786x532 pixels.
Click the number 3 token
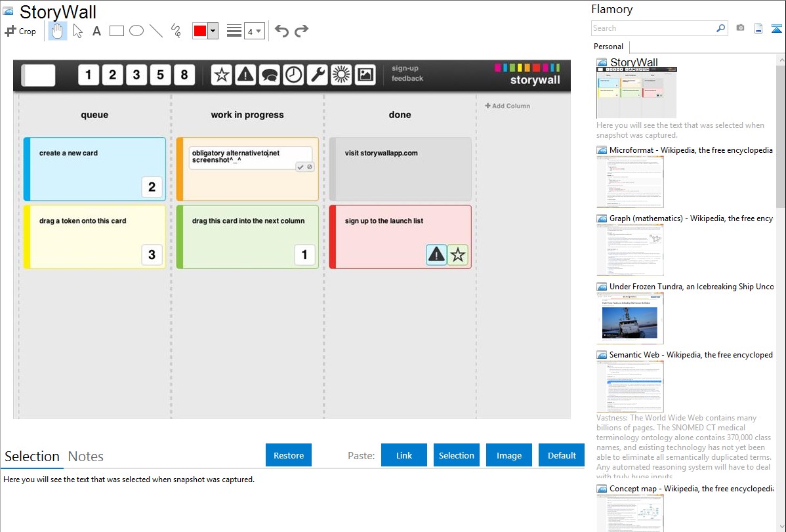click(x=136, y=75)
